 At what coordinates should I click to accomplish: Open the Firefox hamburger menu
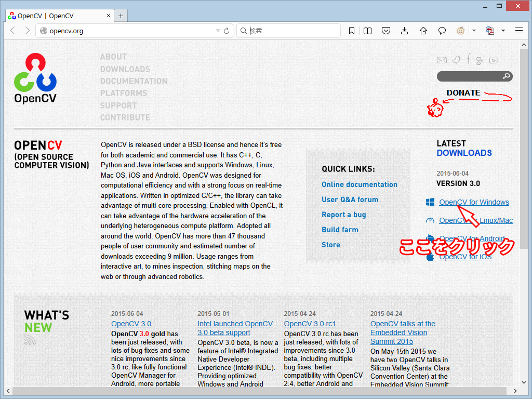coord(518,31)
